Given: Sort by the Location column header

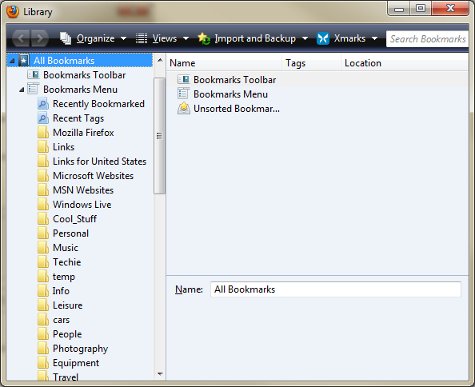Looking at the screenshot, I should point(405,63).
